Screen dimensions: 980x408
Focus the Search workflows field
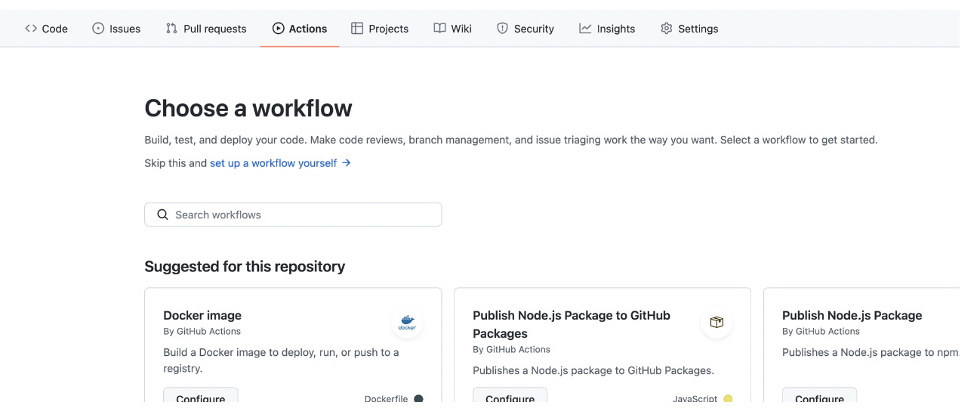click(x=293, y=215)
